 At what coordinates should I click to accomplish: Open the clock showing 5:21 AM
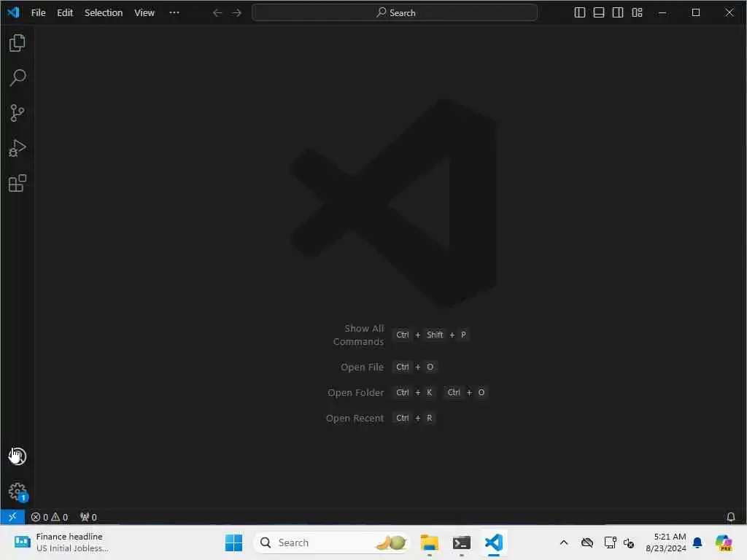pos(665,542)
